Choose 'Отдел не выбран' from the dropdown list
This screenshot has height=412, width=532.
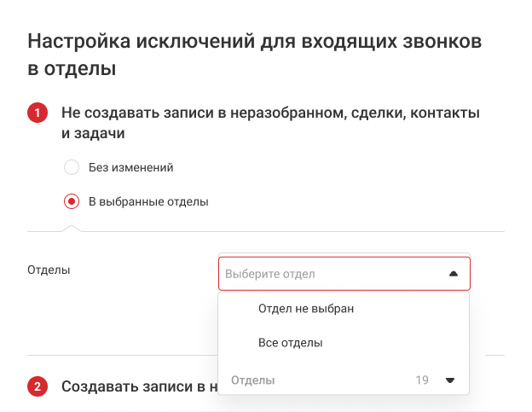pos(305,309)
